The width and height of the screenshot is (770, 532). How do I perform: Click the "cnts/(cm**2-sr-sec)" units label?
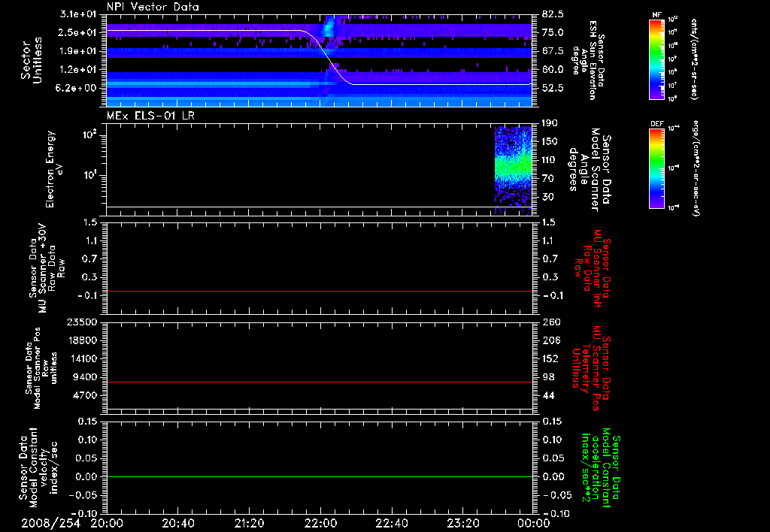coord(693,59)
